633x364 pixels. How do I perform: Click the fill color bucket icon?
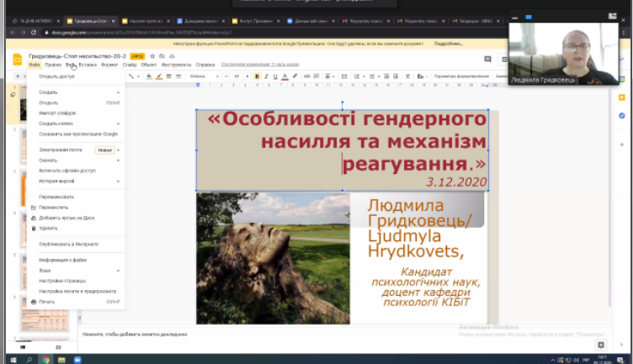point(149,76)
